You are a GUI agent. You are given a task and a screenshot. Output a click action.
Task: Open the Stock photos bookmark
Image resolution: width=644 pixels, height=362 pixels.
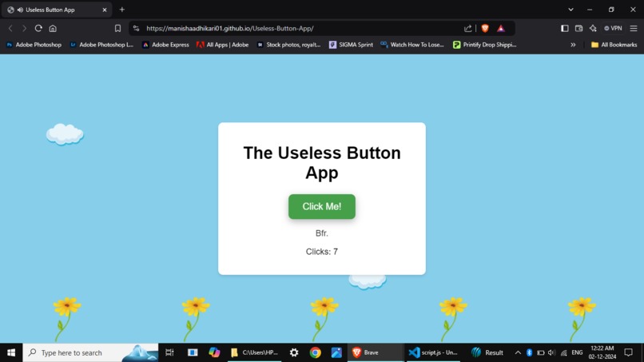tap(288, 45)
